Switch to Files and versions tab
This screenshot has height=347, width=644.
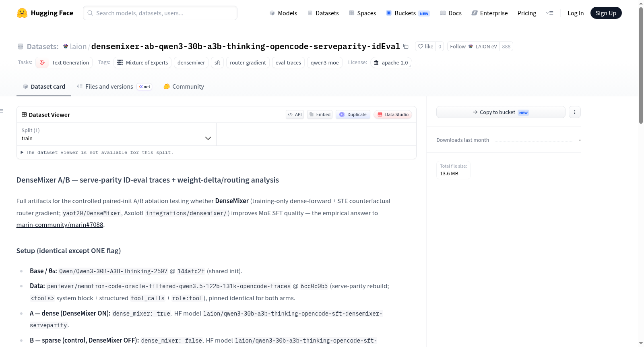pos(114,86)
